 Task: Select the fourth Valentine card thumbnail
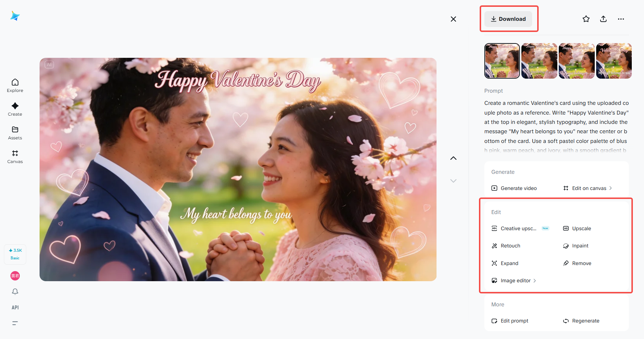(614, 61)
